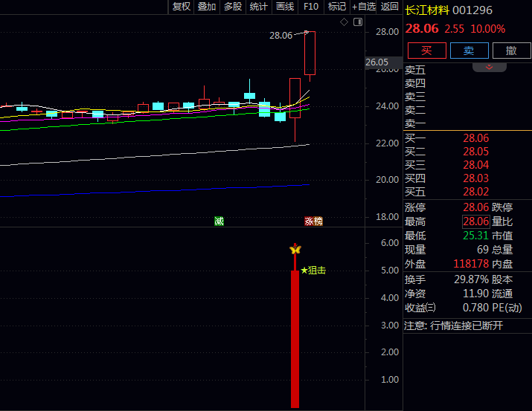Select the 多股 toolbar item
Screen dimensions: 532x411
coord(233,7)
